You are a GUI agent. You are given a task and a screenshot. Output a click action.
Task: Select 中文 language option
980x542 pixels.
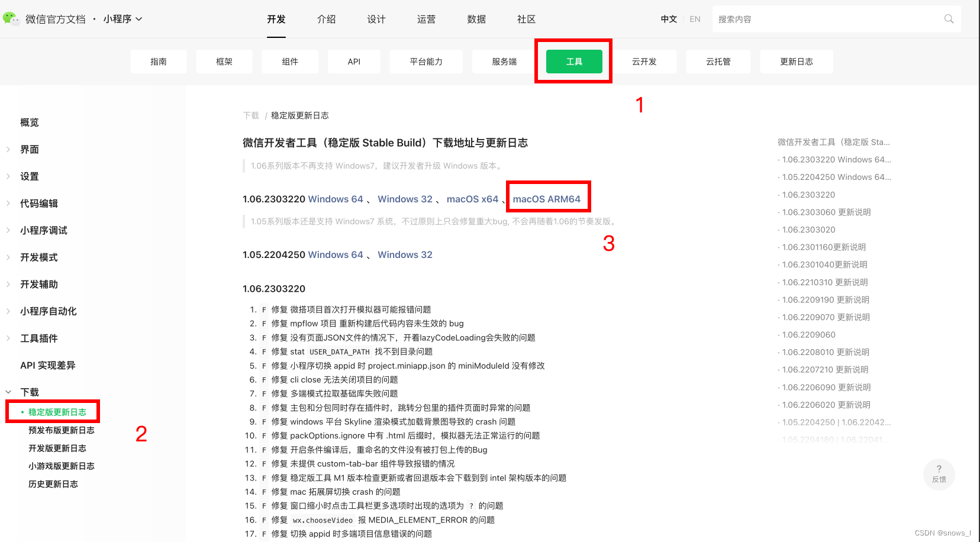pos(669,19)
